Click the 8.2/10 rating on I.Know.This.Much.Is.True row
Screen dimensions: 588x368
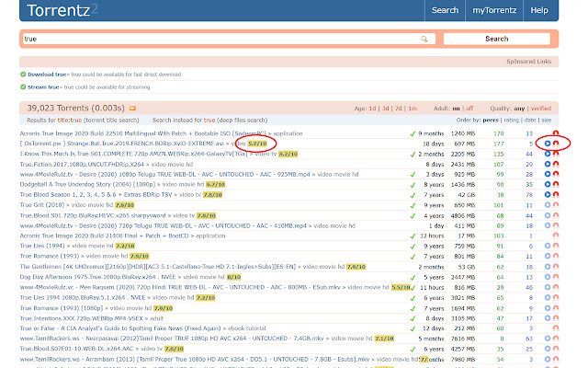pos(288,154)
